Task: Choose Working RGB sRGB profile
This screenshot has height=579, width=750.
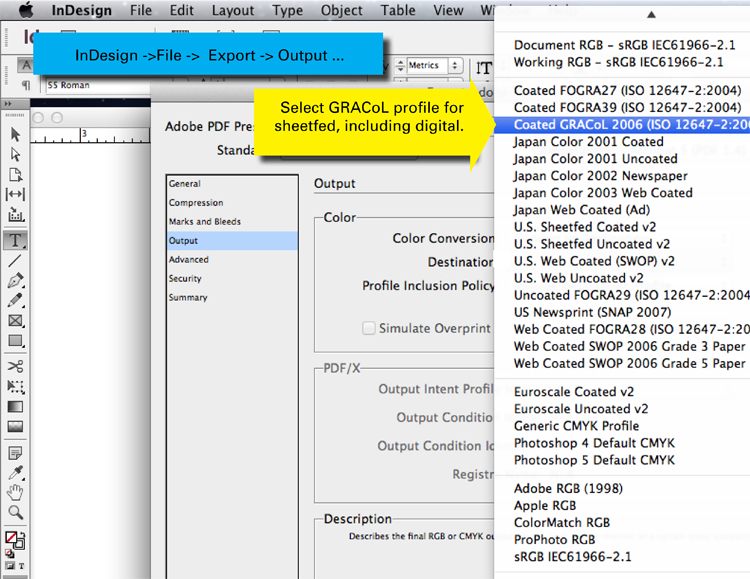Action: coord(622,62)
